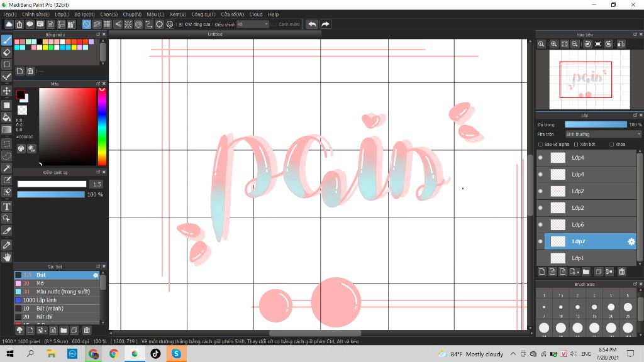Select the Bút chì brush

57,317
